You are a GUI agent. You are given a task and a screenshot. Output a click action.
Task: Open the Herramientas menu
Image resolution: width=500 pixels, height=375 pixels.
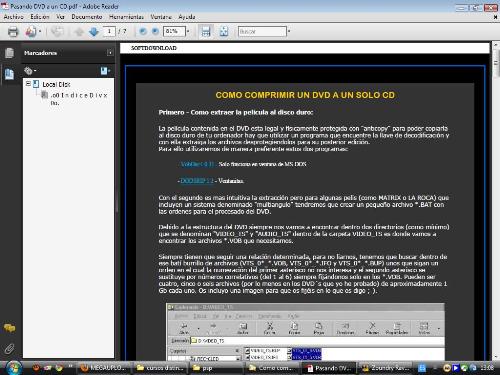126,17
